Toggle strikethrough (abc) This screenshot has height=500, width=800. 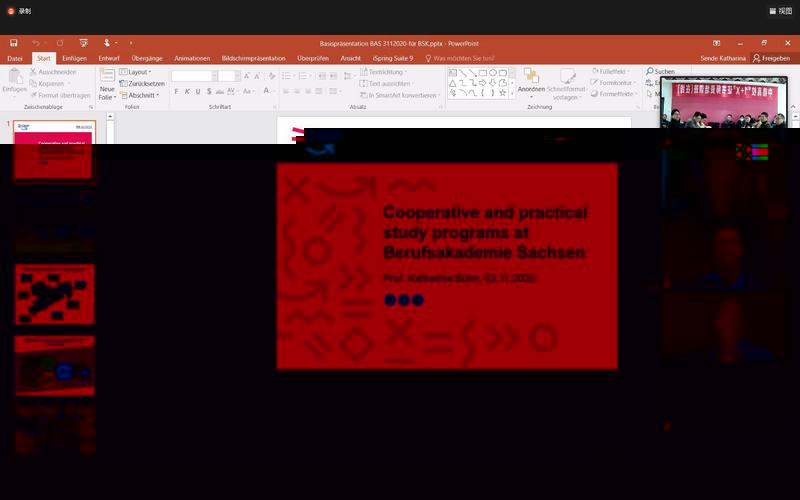[220, 91]
